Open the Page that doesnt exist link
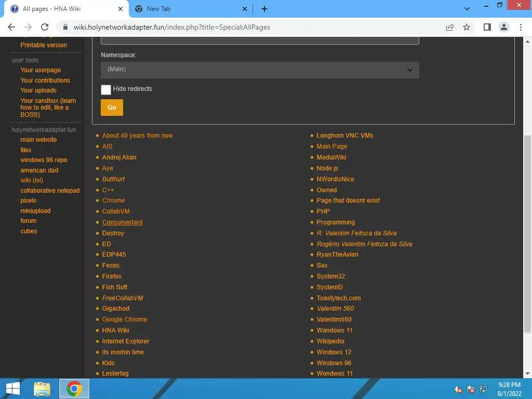Screen dimensions: 532x399 (x=348, y=201)
